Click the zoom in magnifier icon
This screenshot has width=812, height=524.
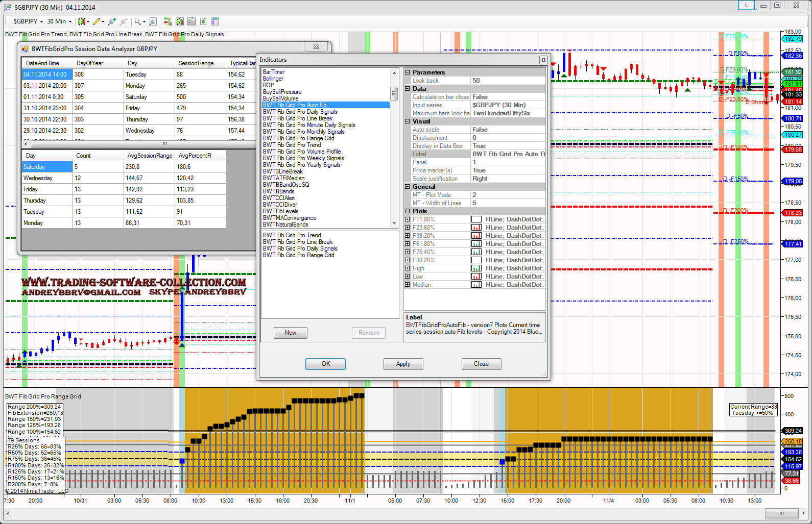112,21
